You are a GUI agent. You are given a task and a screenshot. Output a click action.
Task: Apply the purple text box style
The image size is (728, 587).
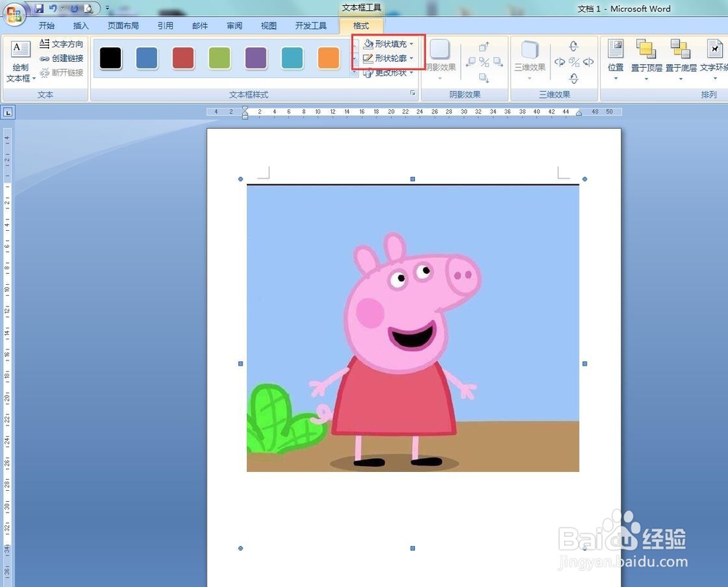256,58
